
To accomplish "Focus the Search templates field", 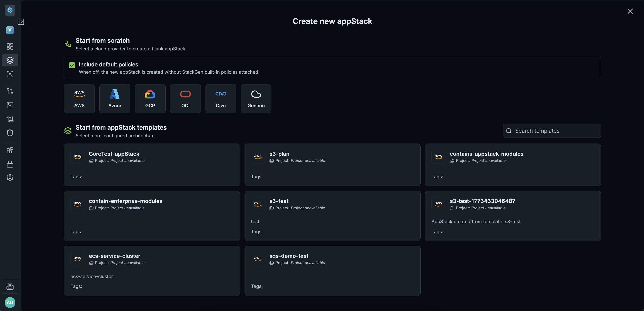I will (x=552, y=131).
